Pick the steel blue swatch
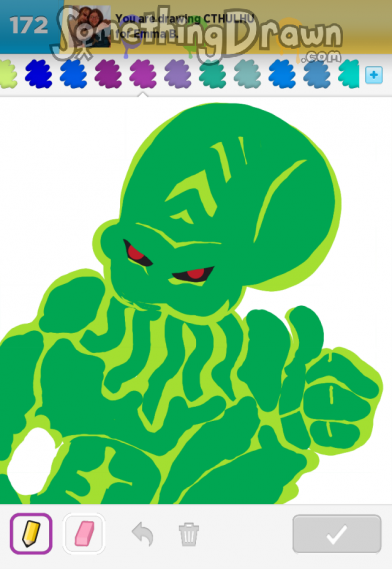 pyautogui.click(x=317, y=74)
